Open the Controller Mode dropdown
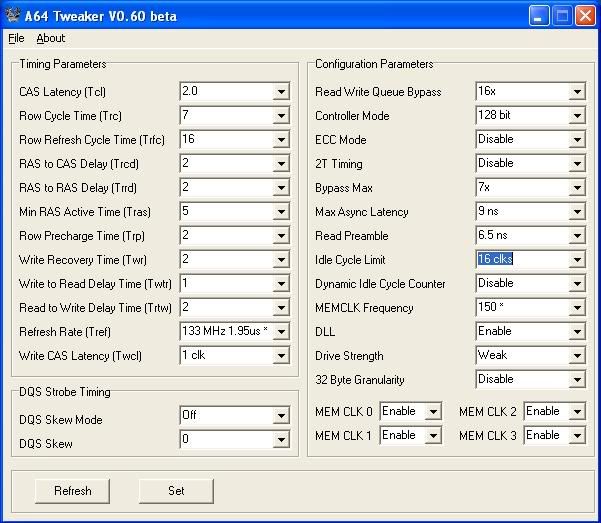This screenshot has width=601, height=523. [x=577, y=115]
